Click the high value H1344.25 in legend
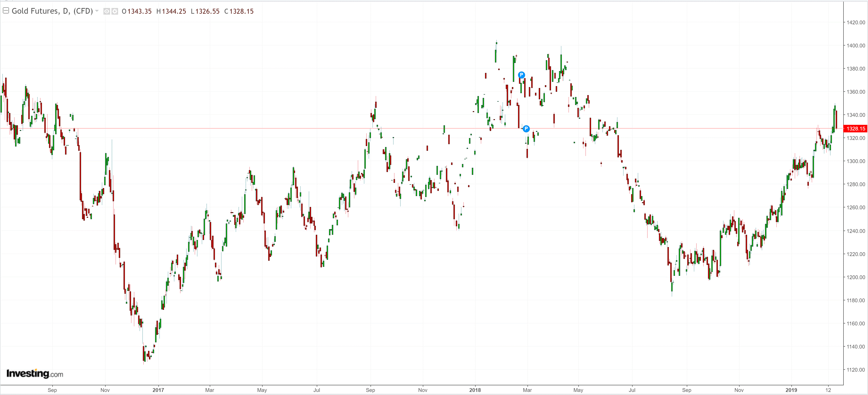The width and height of the screenshot is (868, 395). (171, 12)
